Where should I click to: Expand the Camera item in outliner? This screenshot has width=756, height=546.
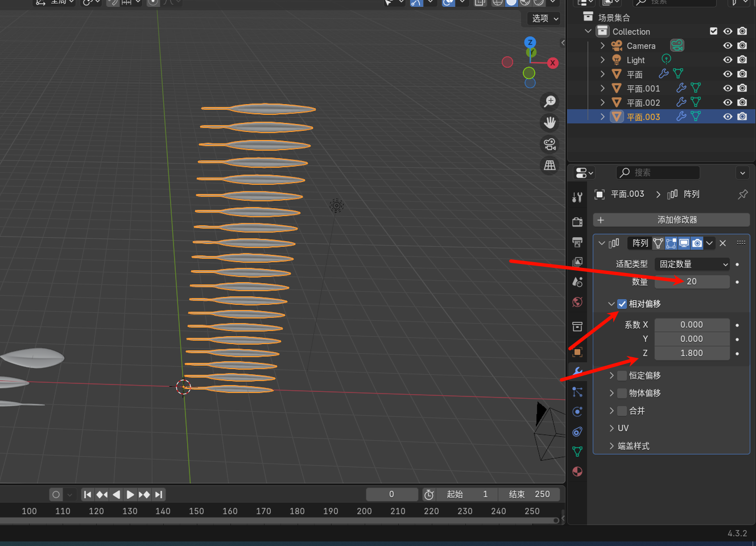click(603, 45)
